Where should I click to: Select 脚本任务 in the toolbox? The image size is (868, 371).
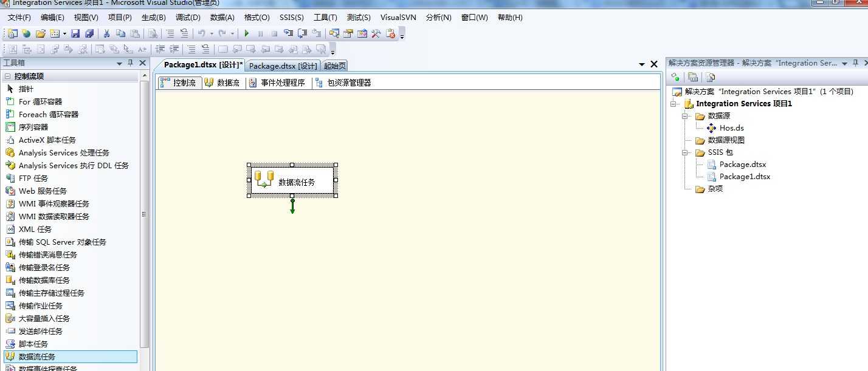tap(70, 344)
